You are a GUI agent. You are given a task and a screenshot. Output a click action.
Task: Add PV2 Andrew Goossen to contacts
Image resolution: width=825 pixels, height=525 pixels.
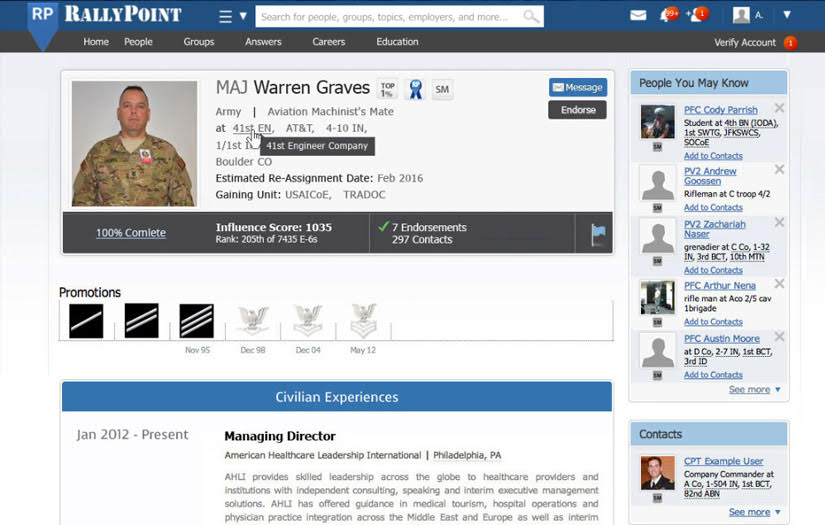pyautogui.click(x=713, y=207)
